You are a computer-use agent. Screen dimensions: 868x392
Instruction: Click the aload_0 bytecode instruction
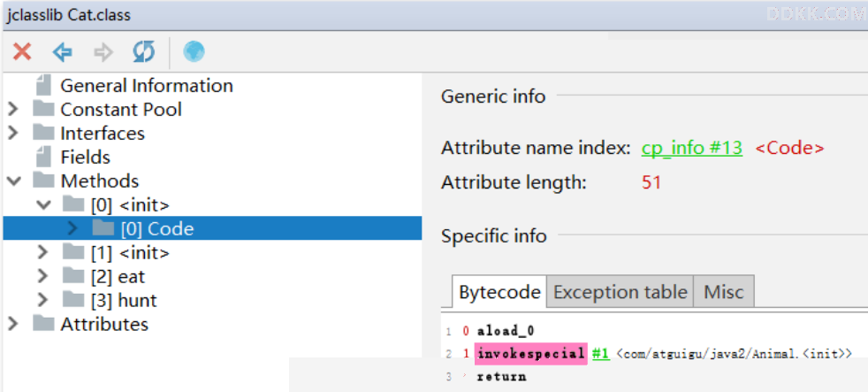point(506,331)
